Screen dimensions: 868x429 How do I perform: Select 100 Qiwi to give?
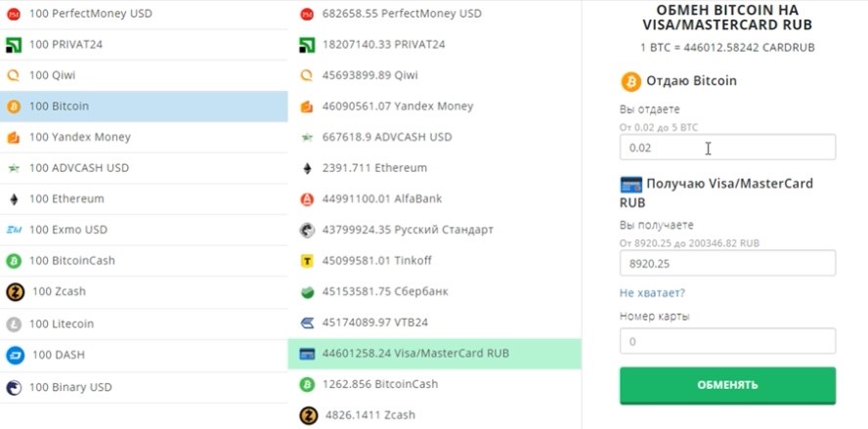click(144, 76)
